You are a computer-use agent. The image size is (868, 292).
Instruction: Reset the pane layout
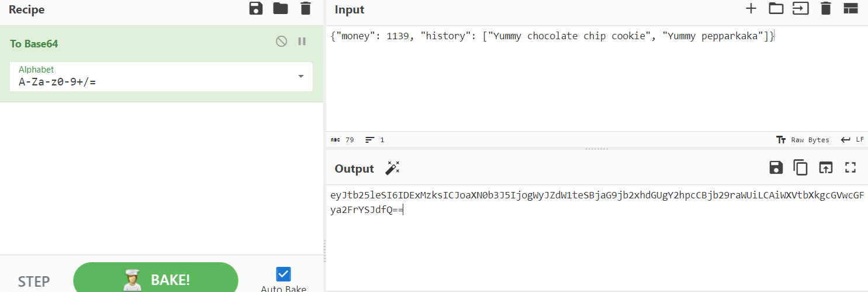point(850,9)
